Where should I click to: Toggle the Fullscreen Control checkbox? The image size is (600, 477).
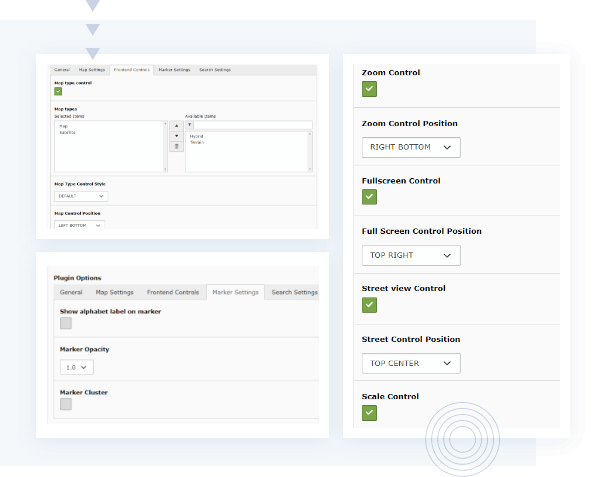coord(369,197)
